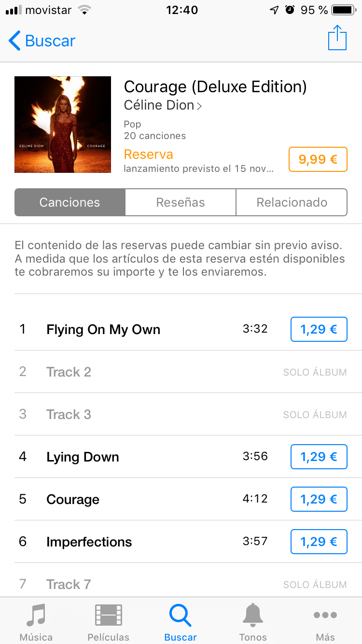Open the Más three-dots icon
The height and width of the screenshot is (644, 362).
(x=325, y=615)
